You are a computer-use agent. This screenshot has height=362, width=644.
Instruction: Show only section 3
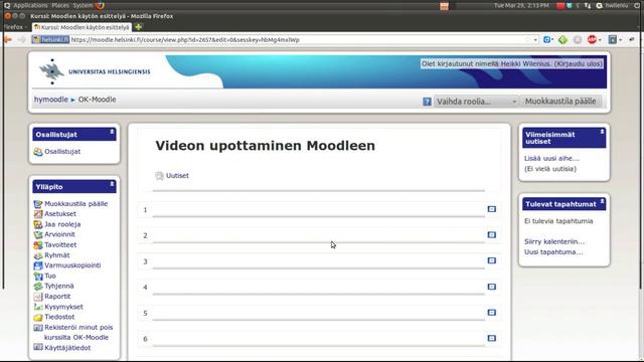click(492, 261)
